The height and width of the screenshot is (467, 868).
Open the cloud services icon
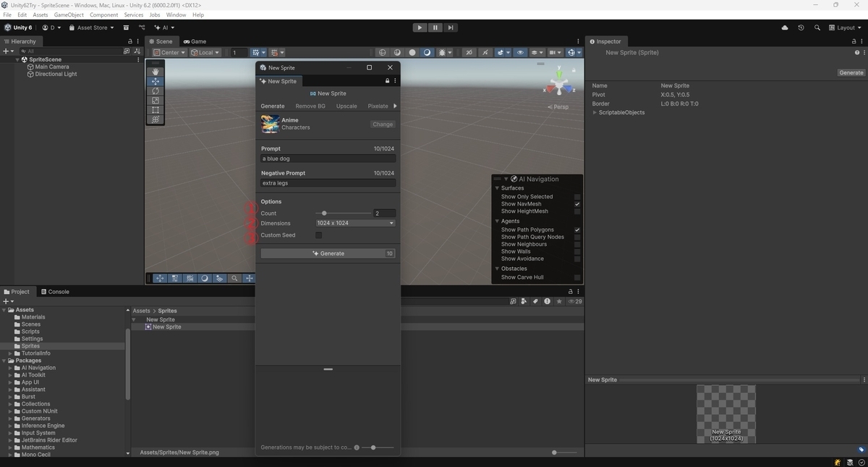click(785, 28)
